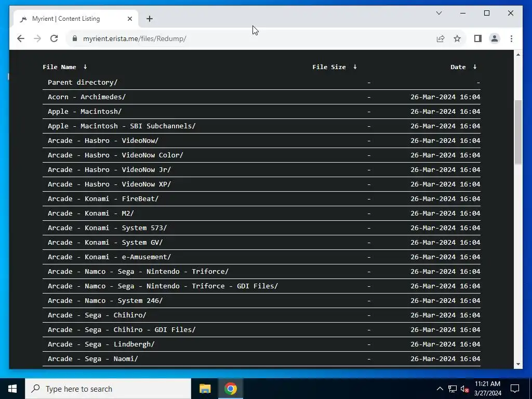The width and height of the screenshot is (532, 399).
Task: Open Arcade - Konami - FireBeat folder
Action: tap(103, 199)
